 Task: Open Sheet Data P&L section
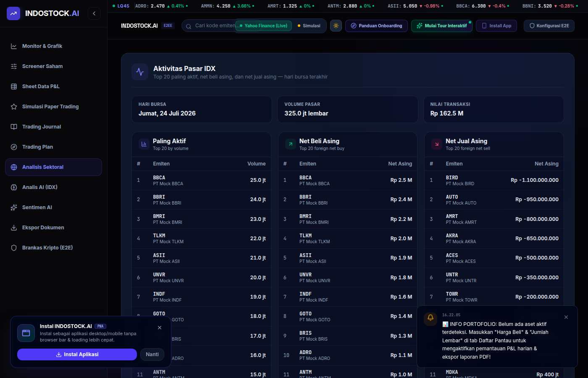click(53, 87)
